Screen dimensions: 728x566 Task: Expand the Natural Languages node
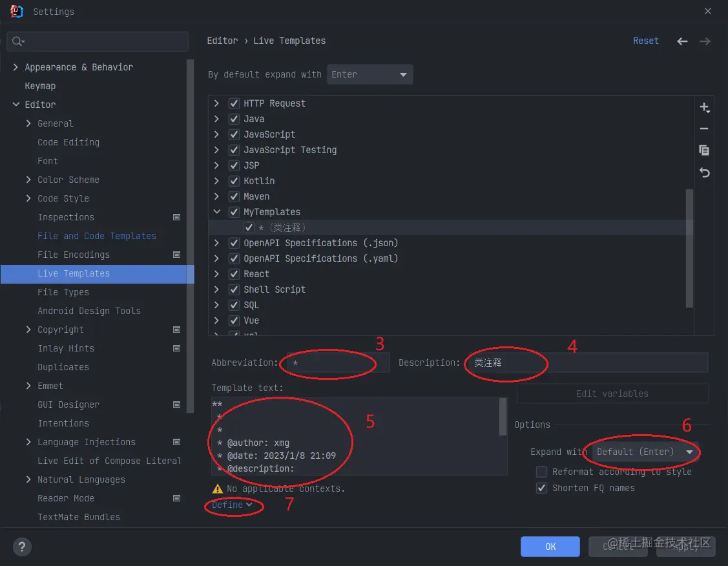(x=28, y=479)
